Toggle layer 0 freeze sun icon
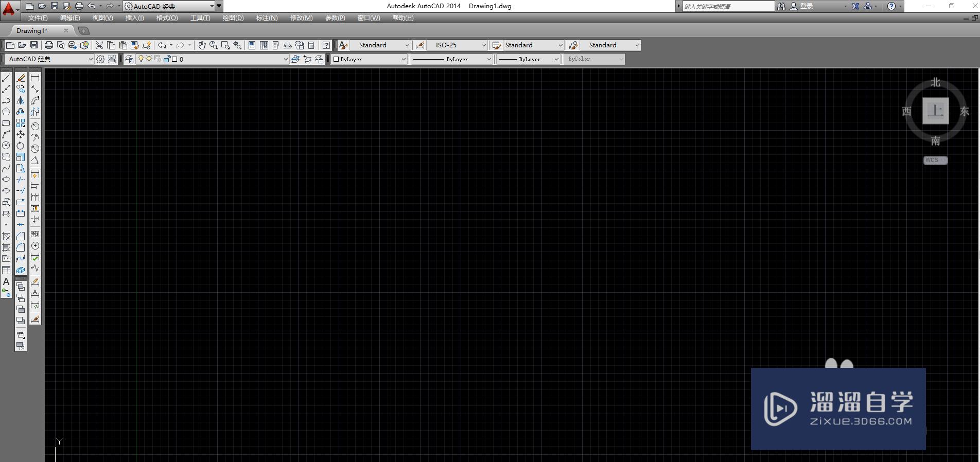 click(x=149, y=59)
